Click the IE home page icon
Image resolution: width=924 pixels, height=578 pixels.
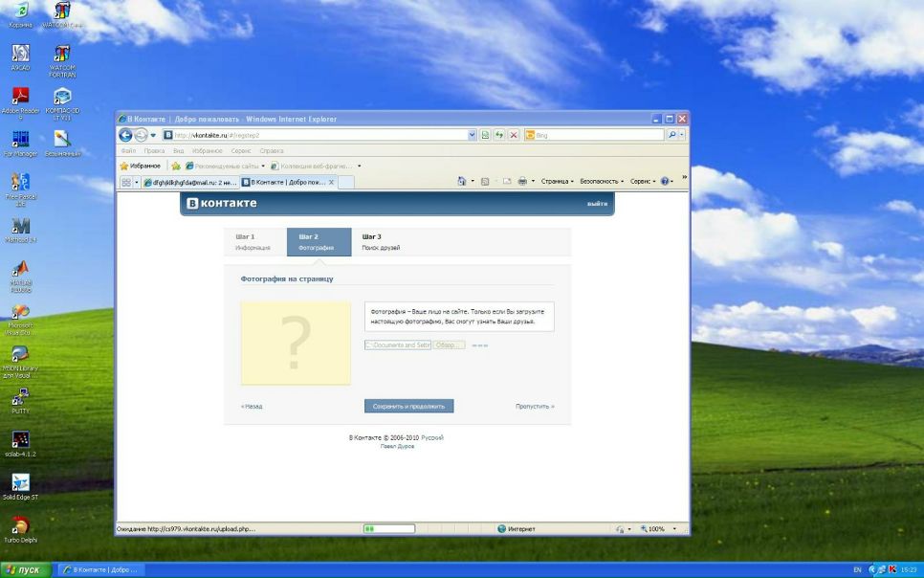pyautogui.click(x=462, y=181)
